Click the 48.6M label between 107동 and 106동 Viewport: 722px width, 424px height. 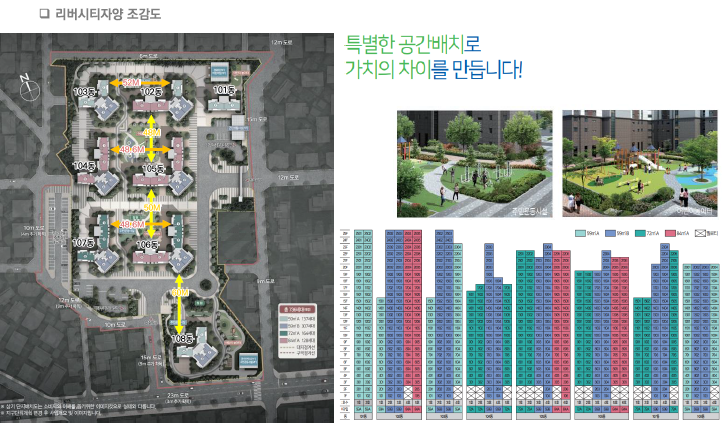click(132, 224)
